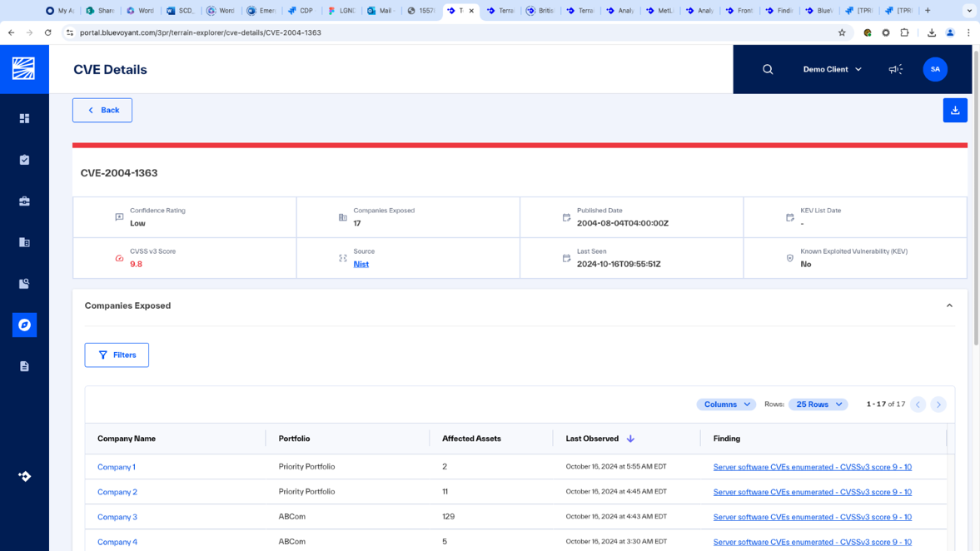Click the Finding column header
Viewport: 980px width, 551px height.
coord(726,439)
